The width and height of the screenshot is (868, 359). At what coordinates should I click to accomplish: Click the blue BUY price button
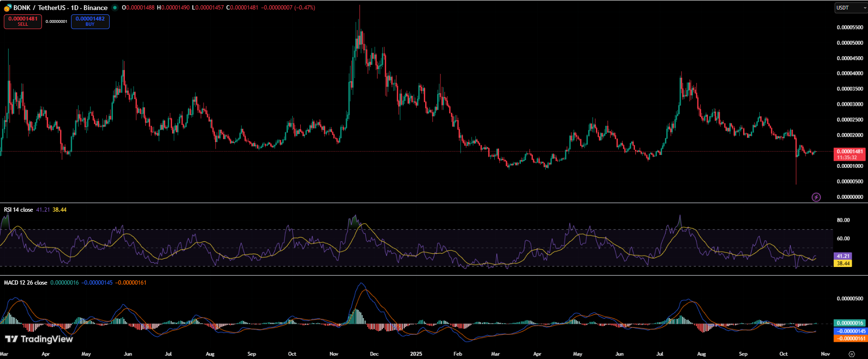click(90, 21)
